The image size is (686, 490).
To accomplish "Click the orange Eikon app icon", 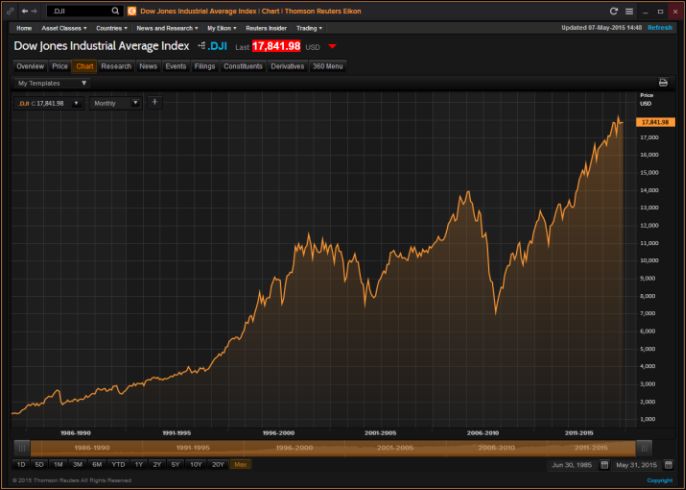I will (x=131, y=11).
